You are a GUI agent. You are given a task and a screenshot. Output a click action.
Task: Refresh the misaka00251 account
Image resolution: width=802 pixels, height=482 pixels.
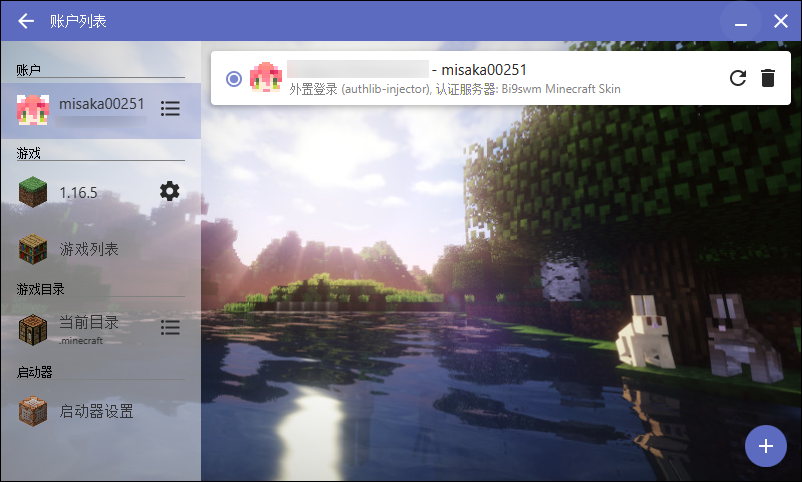pyautogui.click(x=738, y=78)
